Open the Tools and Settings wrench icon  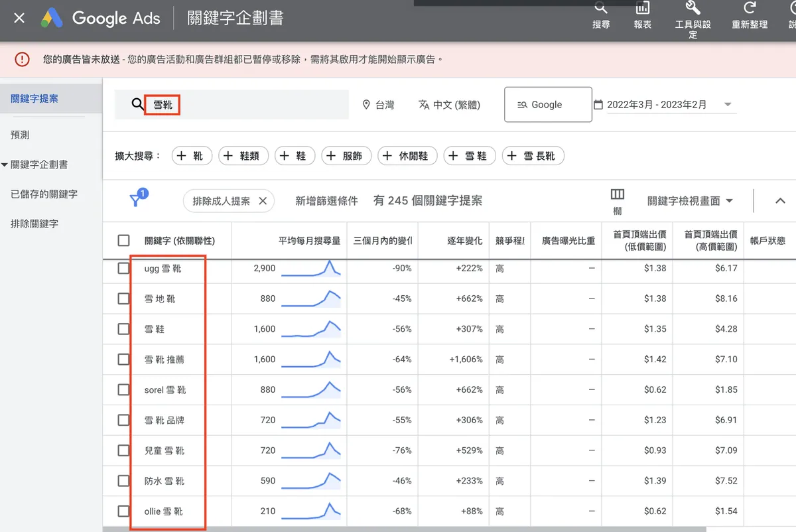coord(693,9)
